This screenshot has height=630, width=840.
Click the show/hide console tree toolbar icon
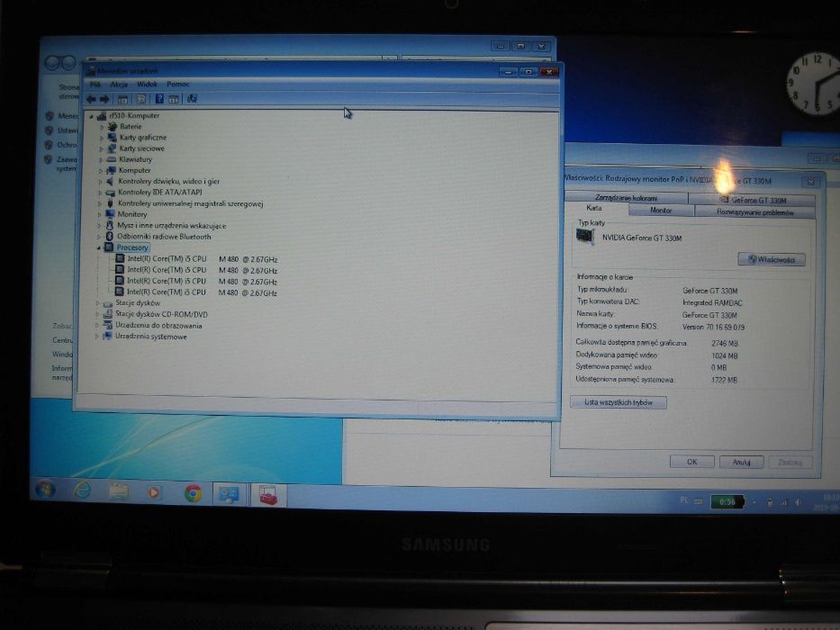pos(123,99)
